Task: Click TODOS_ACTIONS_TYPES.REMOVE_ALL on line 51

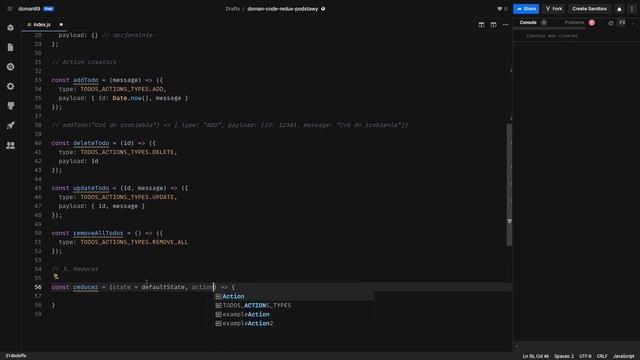Action: (134, 242)
